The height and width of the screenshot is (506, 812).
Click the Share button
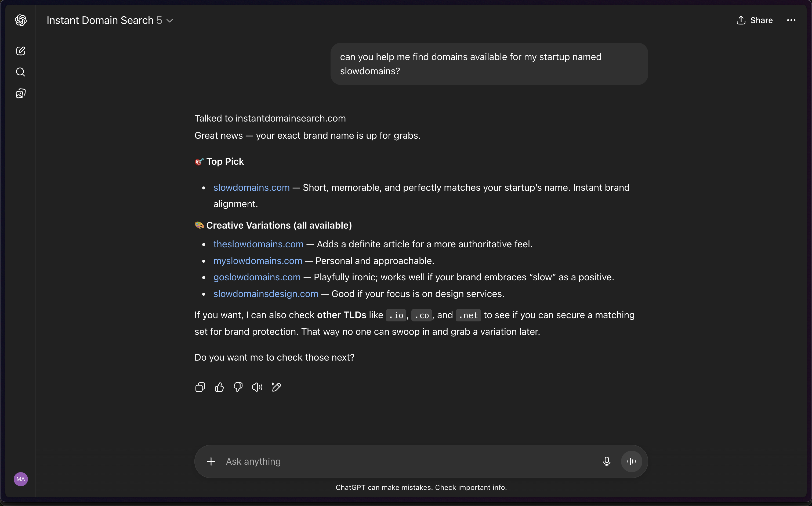[x=755, y=20]
